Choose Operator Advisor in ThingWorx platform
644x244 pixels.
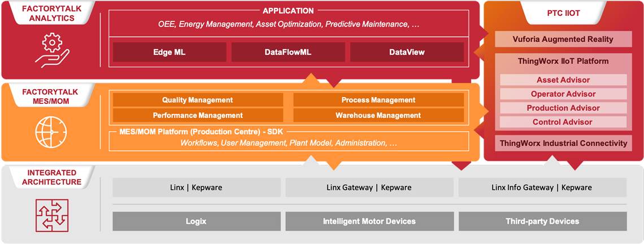coord(563,94)
